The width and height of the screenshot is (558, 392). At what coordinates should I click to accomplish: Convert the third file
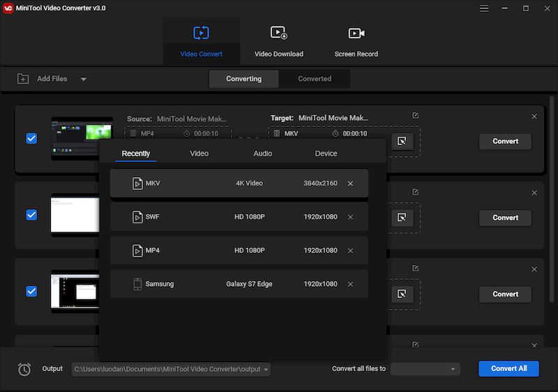[x=505, y=294]
